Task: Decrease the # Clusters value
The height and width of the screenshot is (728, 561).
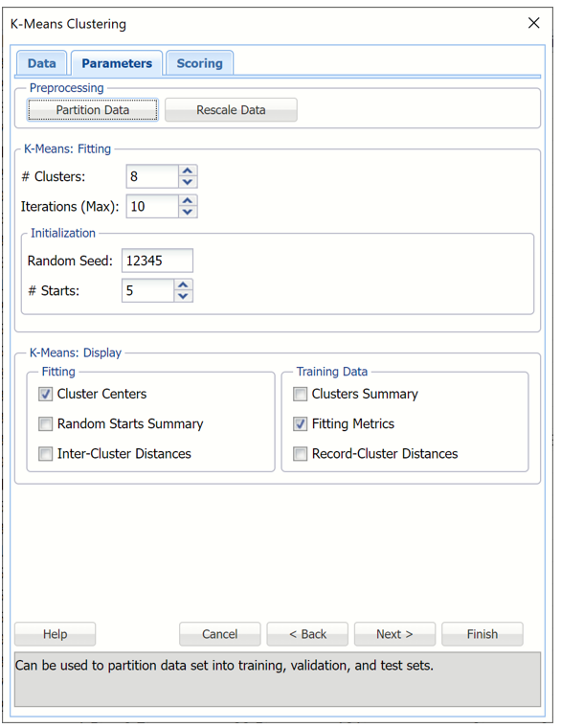Action: click(188, 182)
